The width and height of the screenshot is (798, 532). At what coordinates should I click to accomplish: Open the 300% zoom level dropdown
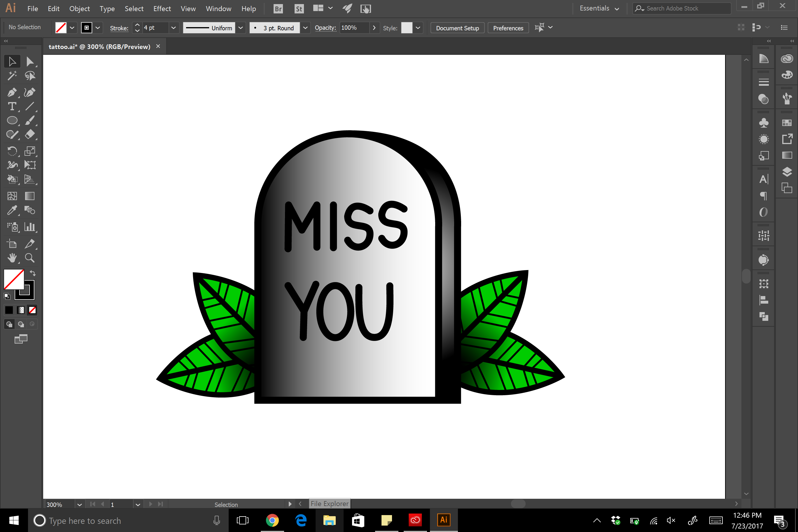pos(79,505)
